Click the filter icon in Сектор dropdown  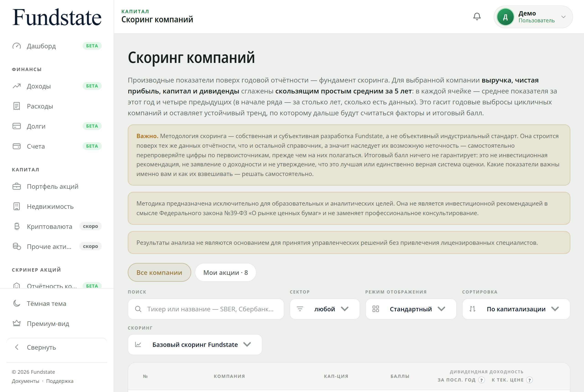(300, 309)
